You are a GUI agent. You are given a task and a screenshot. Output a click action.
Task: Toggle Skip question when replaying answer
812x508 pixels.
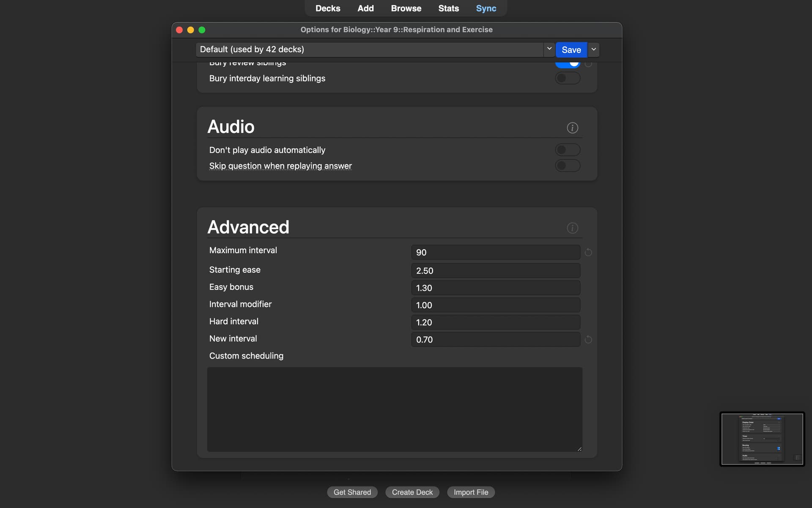[x=567, y=166]
